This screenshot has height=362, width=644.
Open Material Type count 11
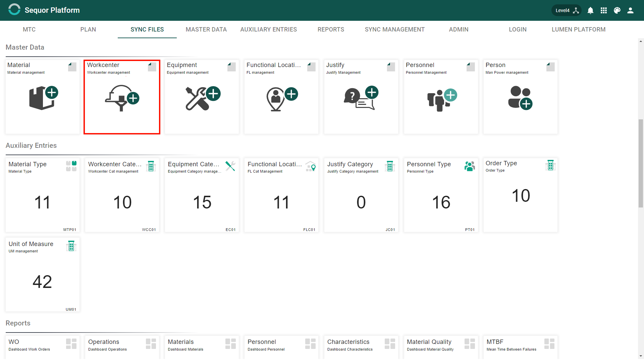coord(43,202)
